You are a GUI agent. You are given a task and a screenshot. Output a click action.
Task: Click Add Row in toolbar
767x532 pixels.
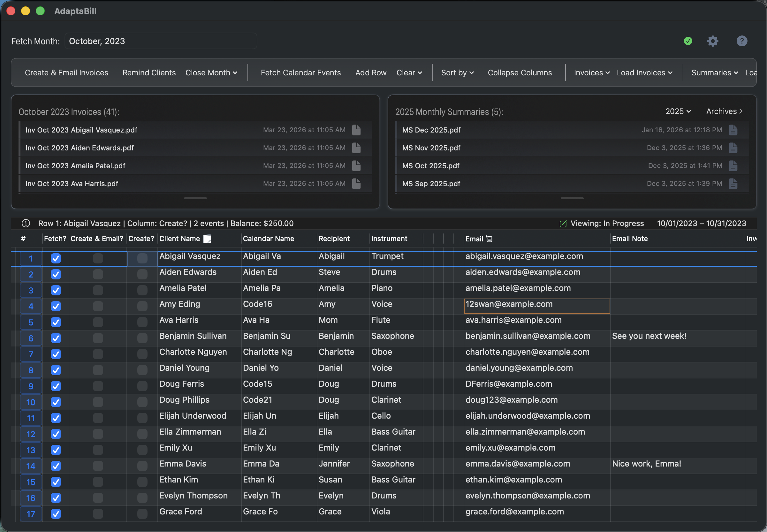coord(371,73)
